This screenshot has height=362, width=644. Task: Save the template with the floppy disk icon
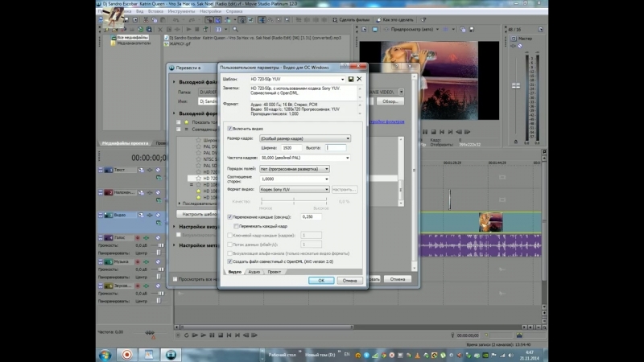tap(352, 79)
